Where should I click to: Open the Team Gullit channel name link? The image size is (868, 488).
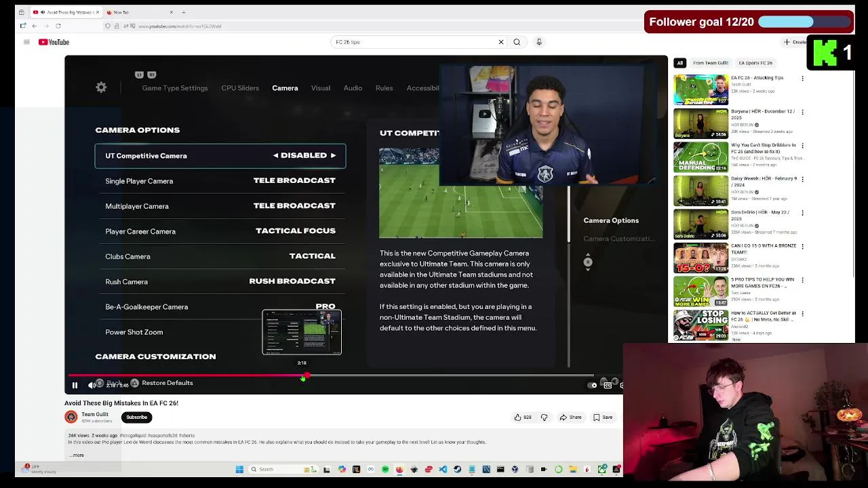pyautogui.click(x=95, y=414)
